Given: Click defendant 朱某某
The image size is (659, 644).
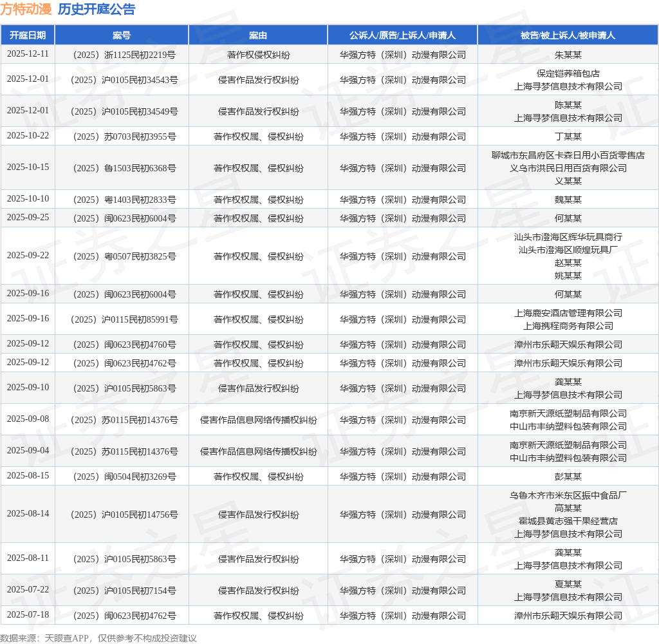Looking at the screenshot, I should pos(568,55).
